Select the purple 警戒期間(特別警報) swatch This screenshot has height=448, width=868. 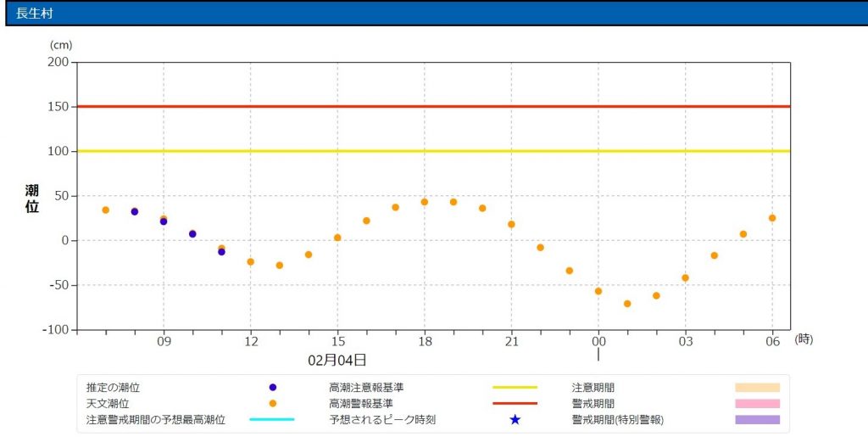click(x=757, y=419)
